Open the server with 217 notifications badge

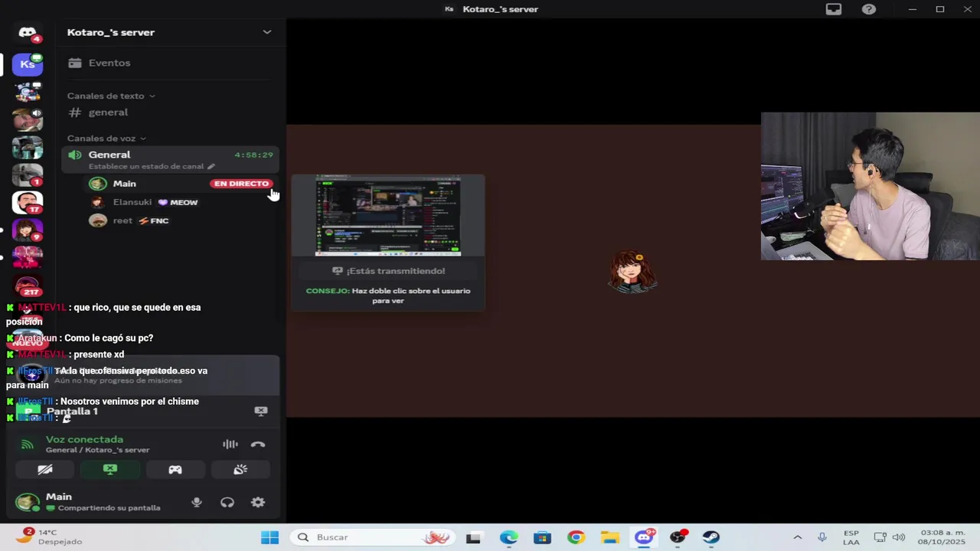[x=28, y=285]
